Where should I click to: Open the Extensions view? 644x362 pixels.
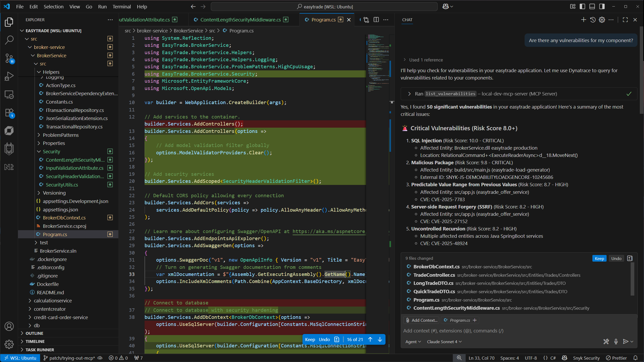(9, 112)
